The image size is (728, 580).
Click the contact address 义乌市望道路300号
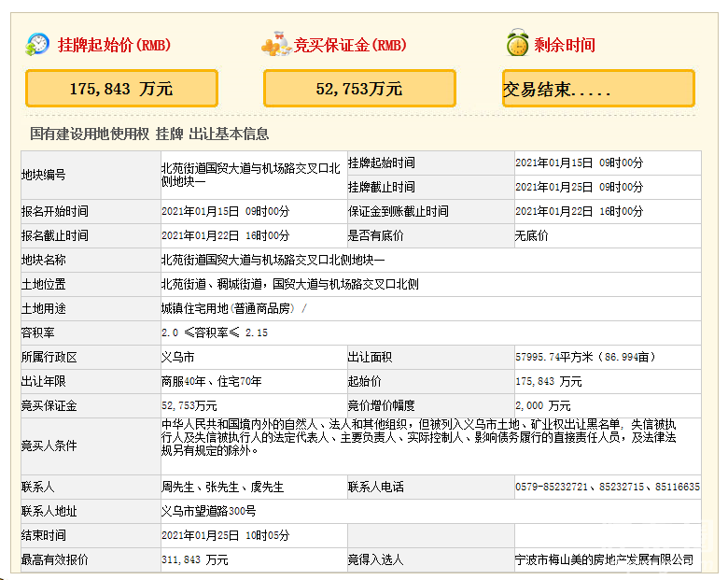click(x=208, y=511)
